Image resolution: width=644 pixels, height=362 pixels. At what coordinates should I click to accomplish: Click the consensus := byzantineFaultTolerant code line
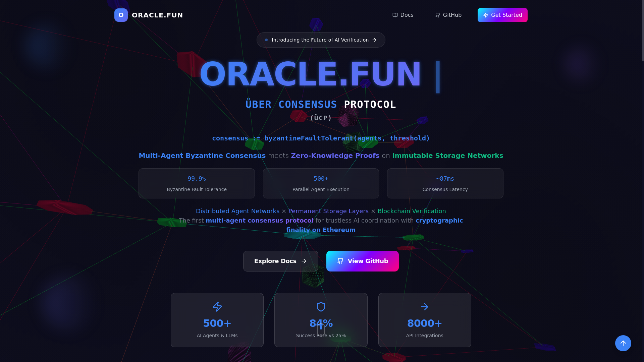321,138
